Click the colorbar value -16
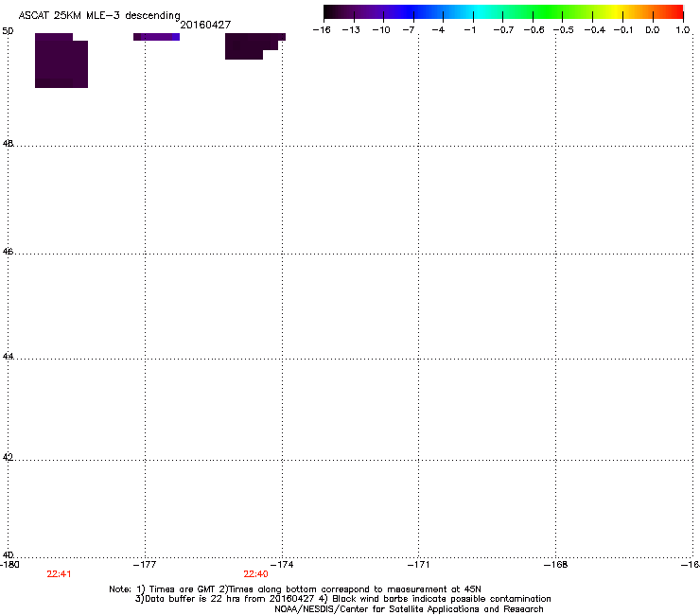 pyautogui.click(x=322, y=30)
